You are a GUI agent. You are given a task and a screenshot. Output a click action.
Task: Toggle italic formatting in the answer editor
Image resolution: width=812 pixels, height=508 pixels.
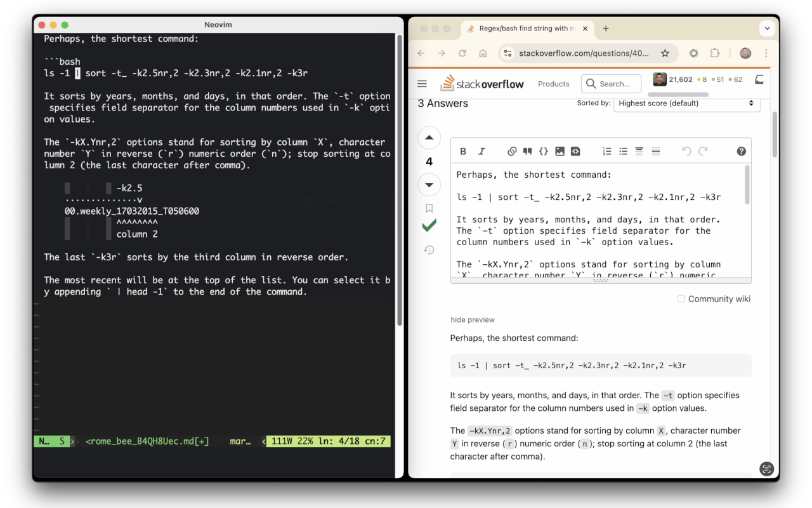click(x=481, y=151)
